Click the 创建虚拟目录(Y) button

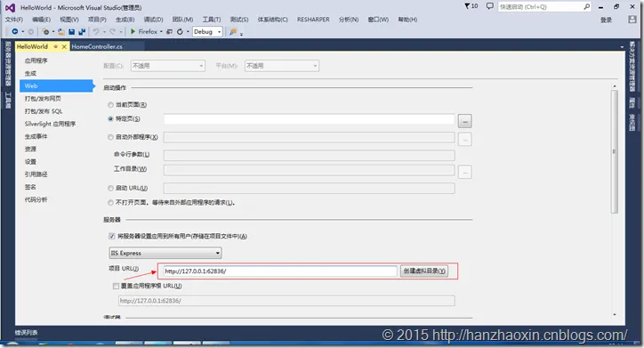[424, 271]
